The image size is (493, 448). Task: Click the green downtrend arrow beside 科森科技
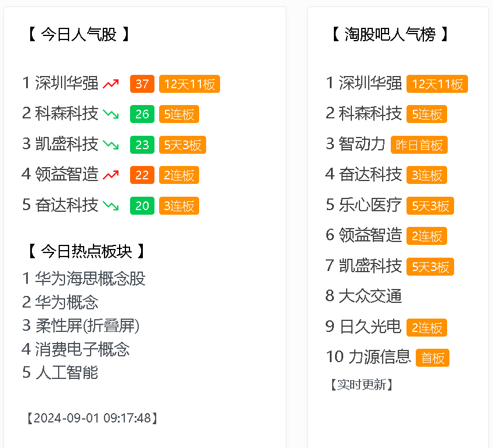(111, 114)
